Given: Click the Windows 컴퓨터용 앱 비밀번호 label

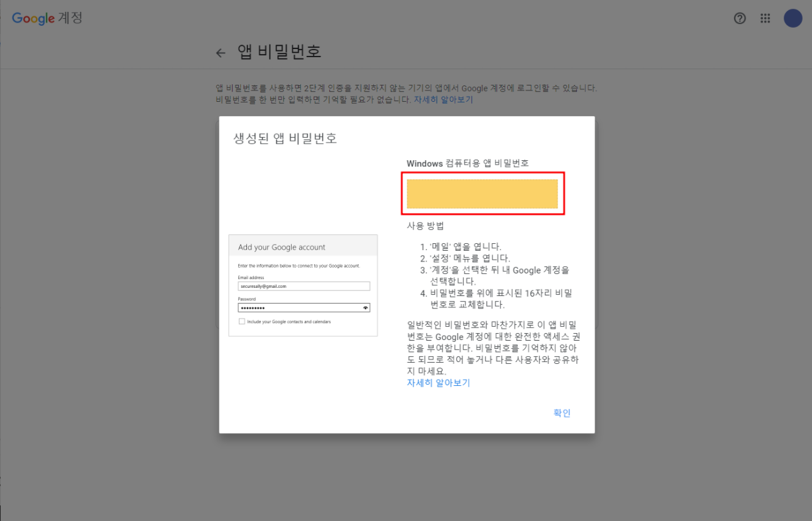Looking at the screenshot, I should pos(468,163).
